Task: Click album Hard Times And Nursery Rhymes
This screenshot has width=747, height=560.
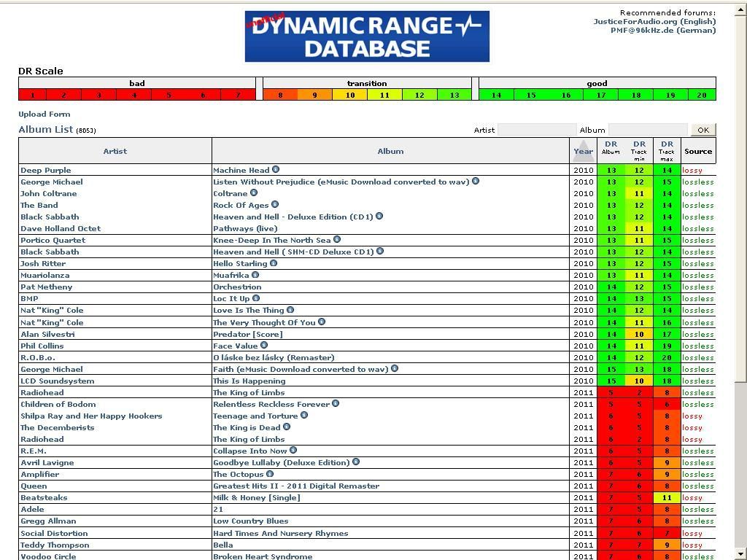Action: tap(281, 533)
